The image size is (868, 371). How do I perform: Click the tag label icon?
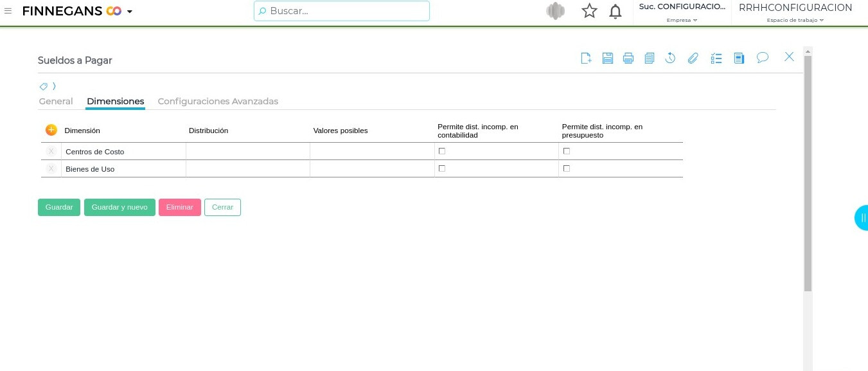pyautogui.click(x=44, y=86)
